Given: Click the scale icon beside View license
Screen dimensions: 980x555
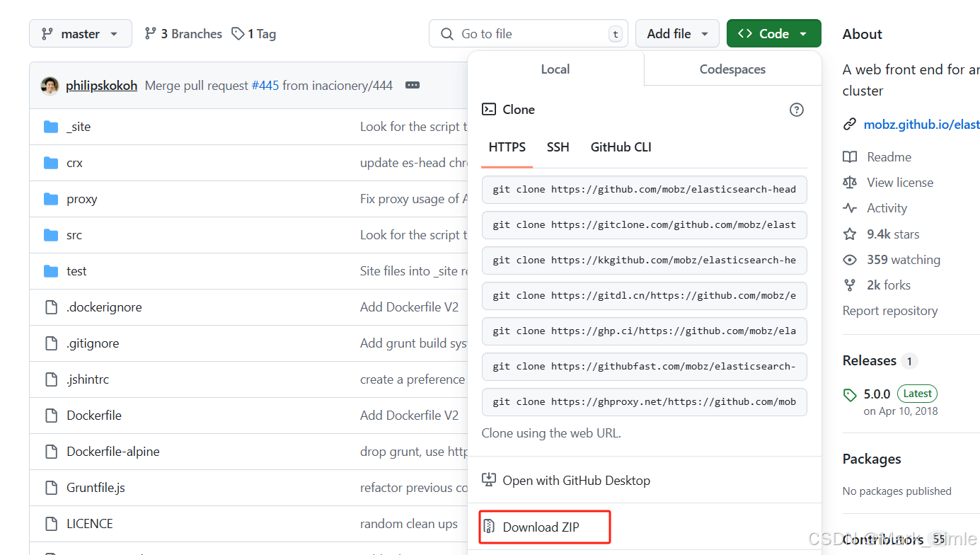Looking at the screenshot, I should pos(850,183).
